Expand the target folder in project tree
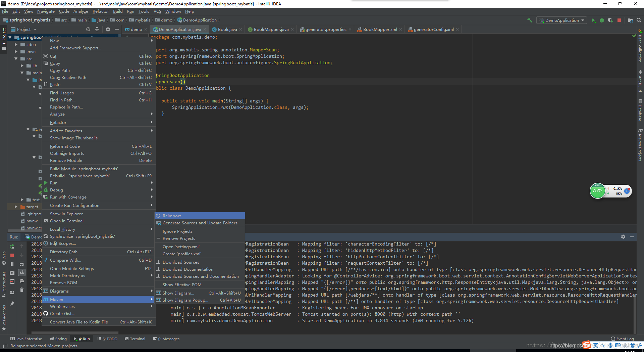 [16, 207]
